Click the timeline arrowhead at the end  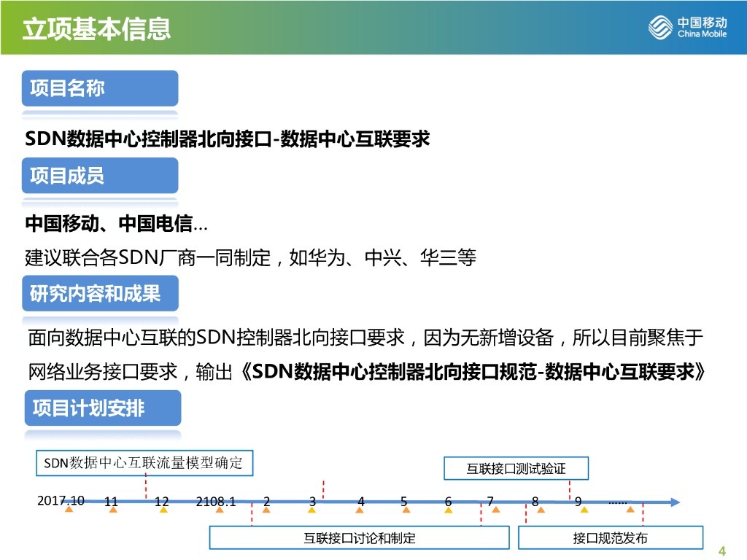click(675, 502)
